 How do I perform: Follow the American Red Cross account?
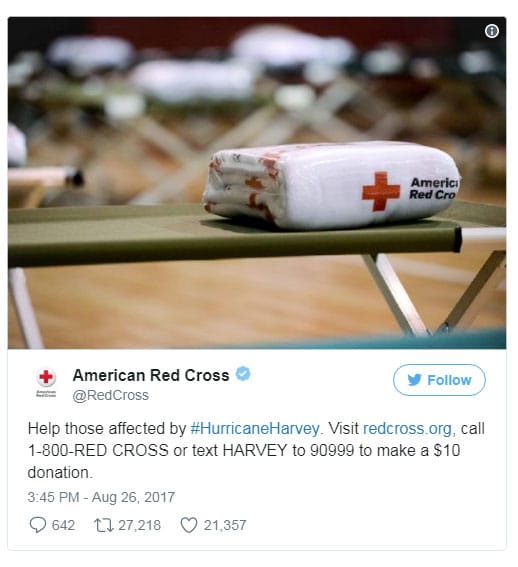439,380
